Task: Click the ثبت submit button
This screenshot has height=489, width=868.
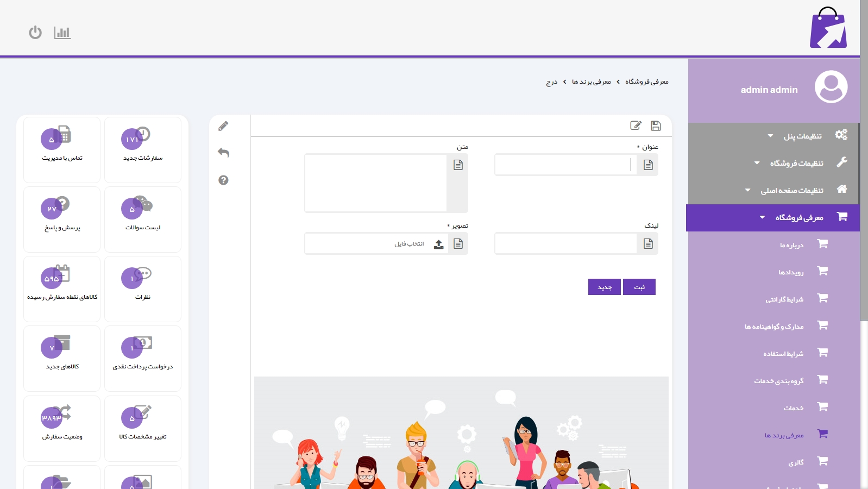Action: pos(639,287)
